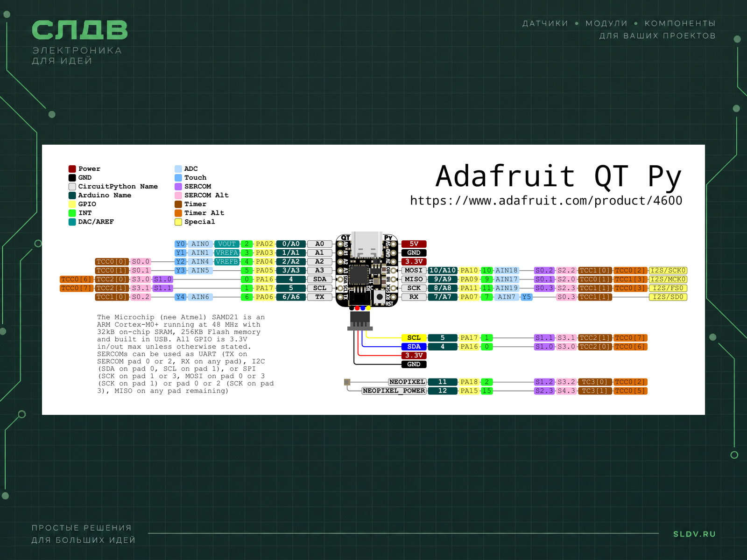
Task: Click the TX pin label
Action: [320, 297]
